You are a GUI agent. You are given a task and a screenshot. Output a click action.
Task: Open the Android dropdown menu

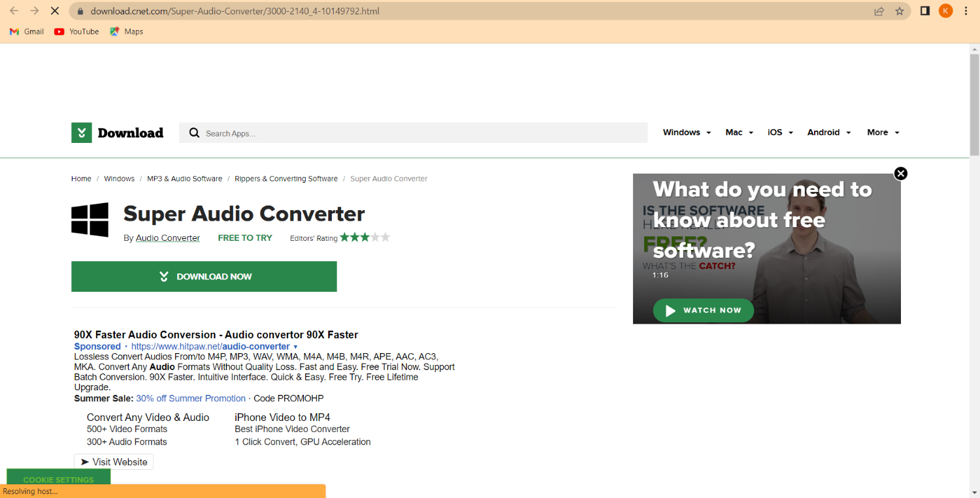click(828, 132)
